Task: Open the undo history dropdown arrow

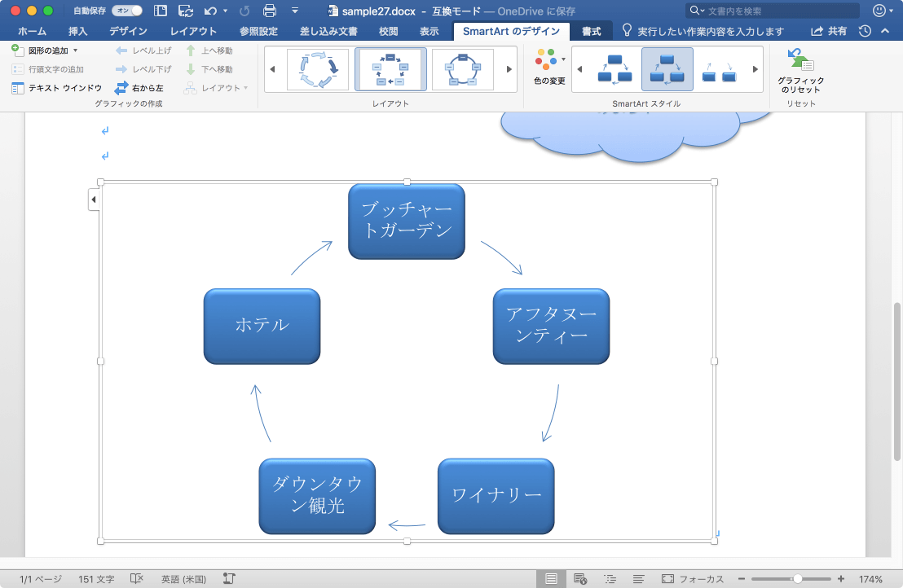Action: [225, 11]
